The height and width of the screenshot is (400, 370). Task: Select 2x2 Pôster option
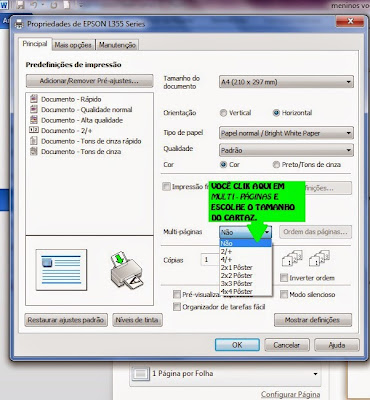pos(246,275)
